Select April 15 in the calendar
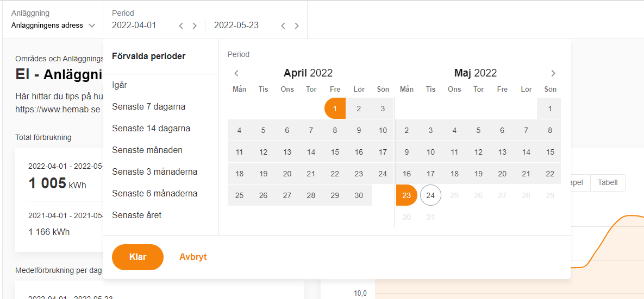This screenshot has height=299, width=644. (335, 152)
